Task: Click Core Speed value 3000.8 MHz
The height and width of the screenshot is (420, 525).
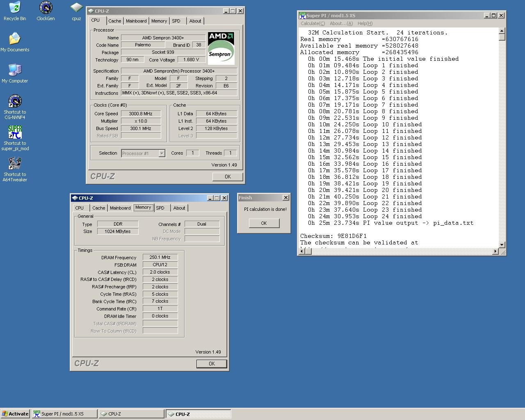Action: 140,114
